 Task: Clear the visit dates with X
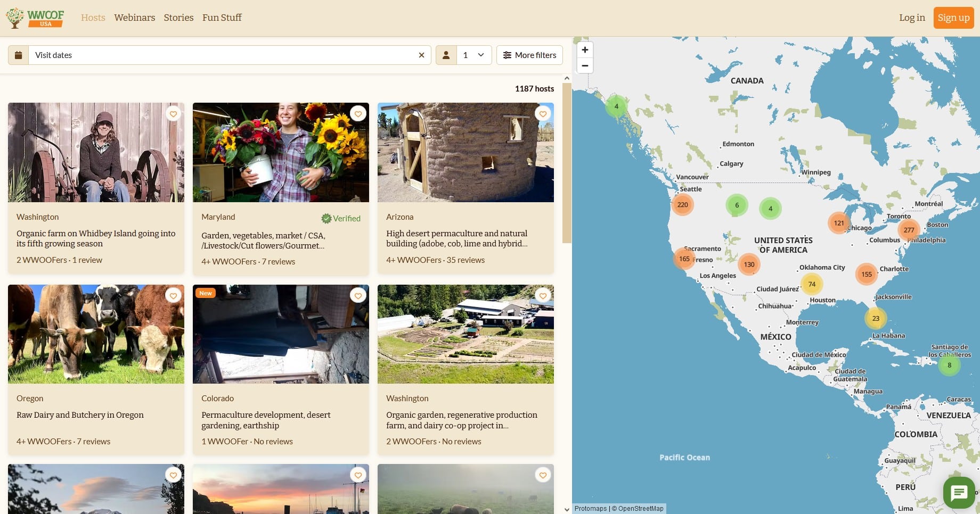click(x=421, y=55)
